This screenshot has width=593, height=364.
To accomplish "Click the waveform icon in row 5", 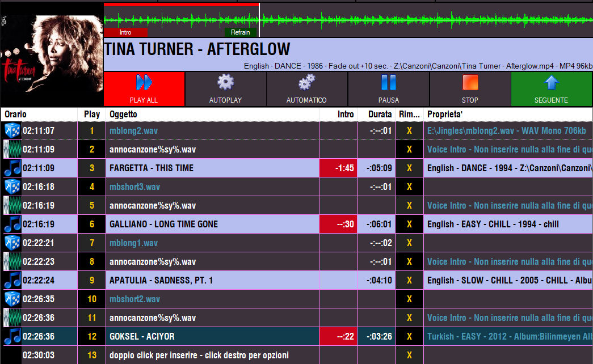I will pyautogui.click(x=12, y=206).
